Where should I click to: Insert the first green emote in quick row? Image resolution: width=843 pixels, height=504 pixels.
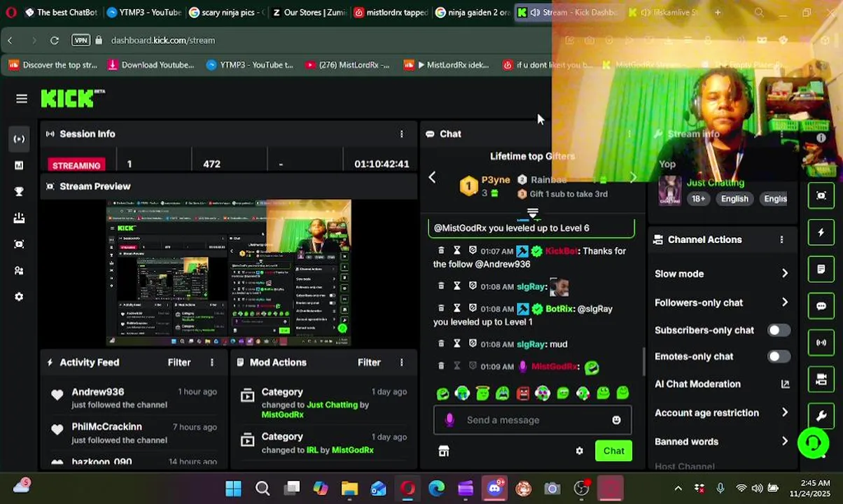click(x=443, y=394)
